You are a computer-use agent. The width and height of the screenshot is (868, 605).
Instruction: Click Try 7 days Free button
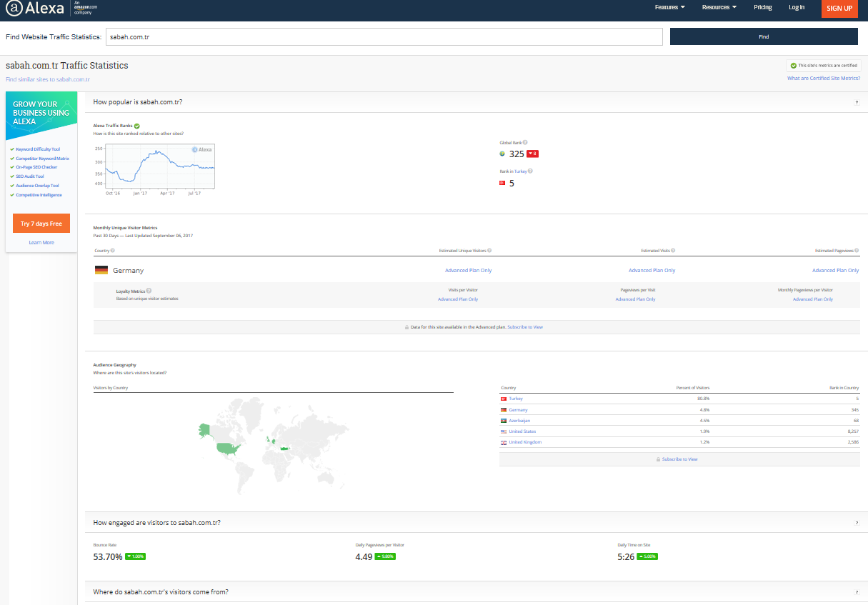point(41,224)
